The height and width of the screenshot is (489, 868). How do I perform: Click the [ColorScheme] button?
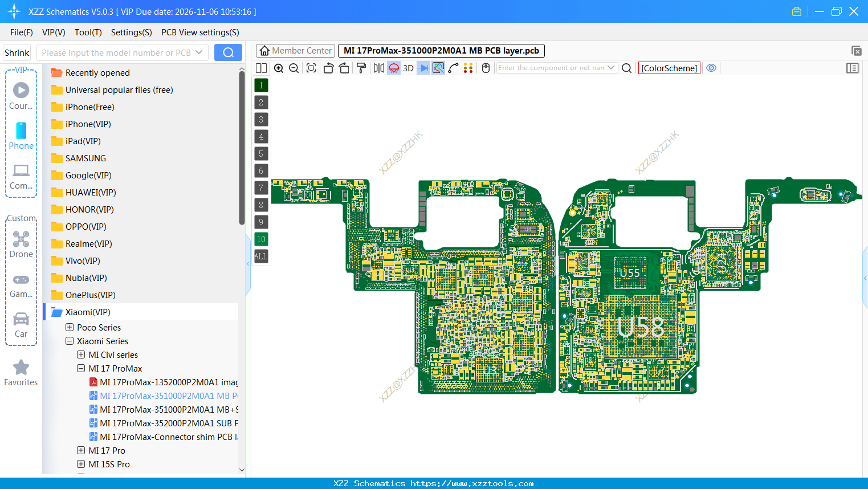(x=669, y=68)
